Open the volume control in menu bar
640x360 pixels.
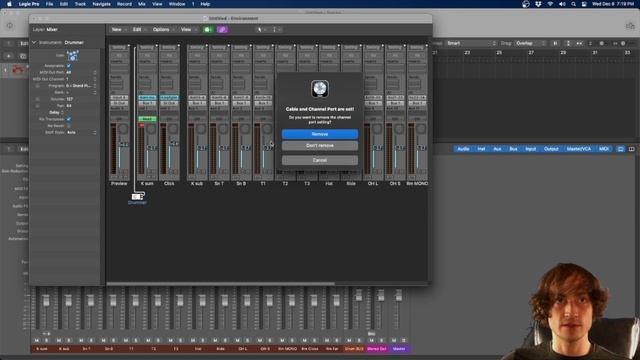tap(562, 4)
